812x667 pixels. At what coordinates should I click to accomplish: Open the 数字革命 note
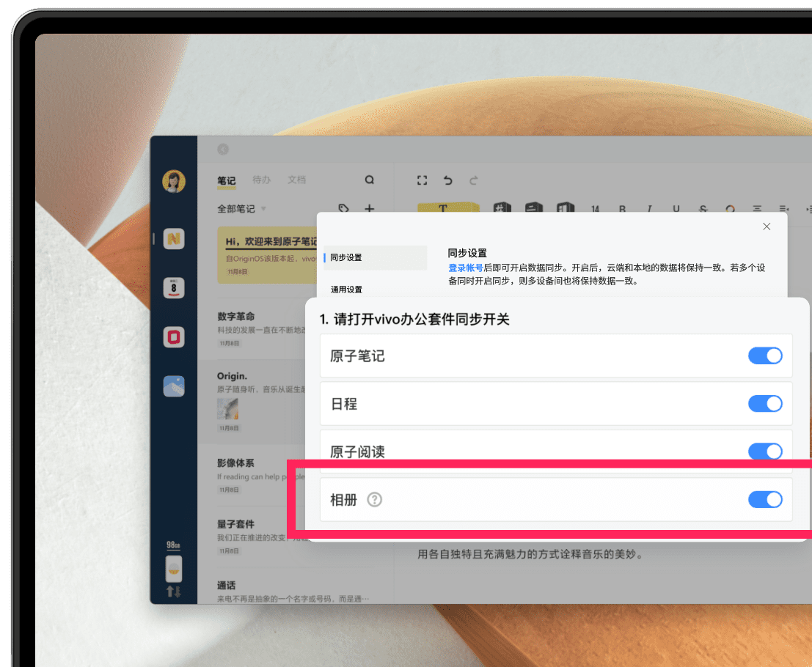[262, 328]
